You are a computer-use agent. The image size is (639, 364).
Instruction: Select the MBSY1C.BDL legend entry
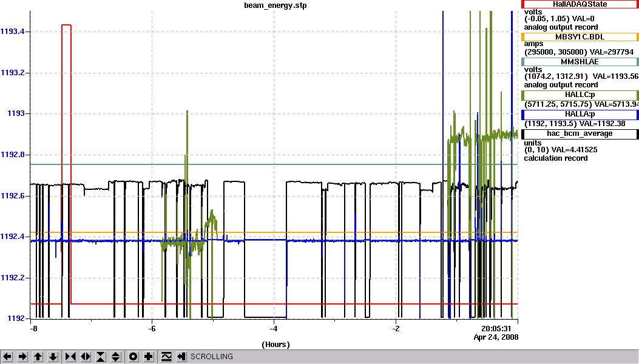click(580, 37)
